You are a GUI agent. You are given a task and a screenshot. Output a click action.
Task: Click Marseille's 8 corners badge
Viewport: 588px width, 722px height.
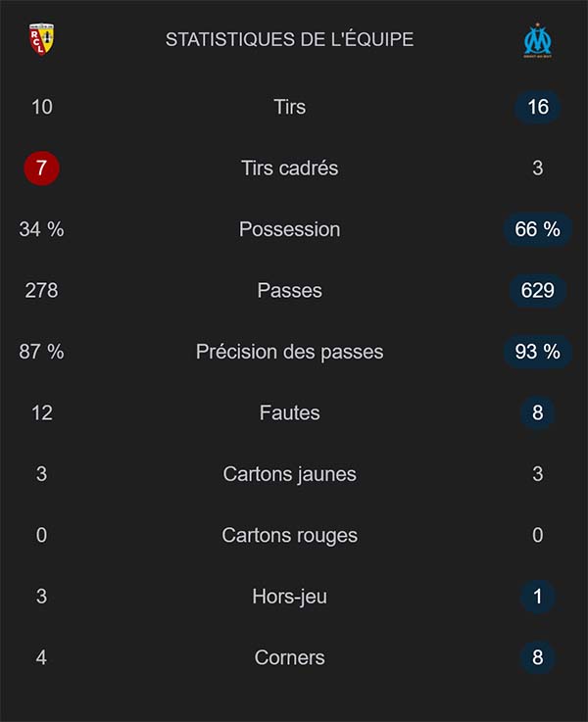(x=537, y=657)
